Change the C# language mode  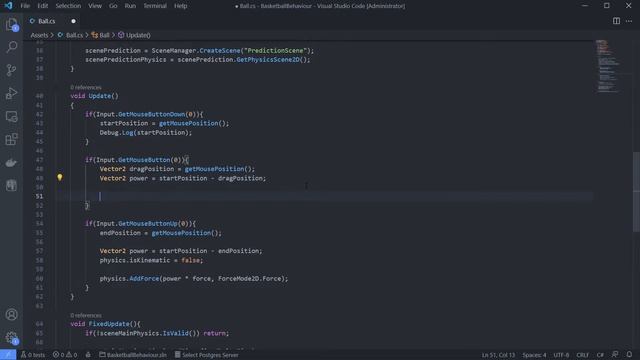(x=600, y=355)
